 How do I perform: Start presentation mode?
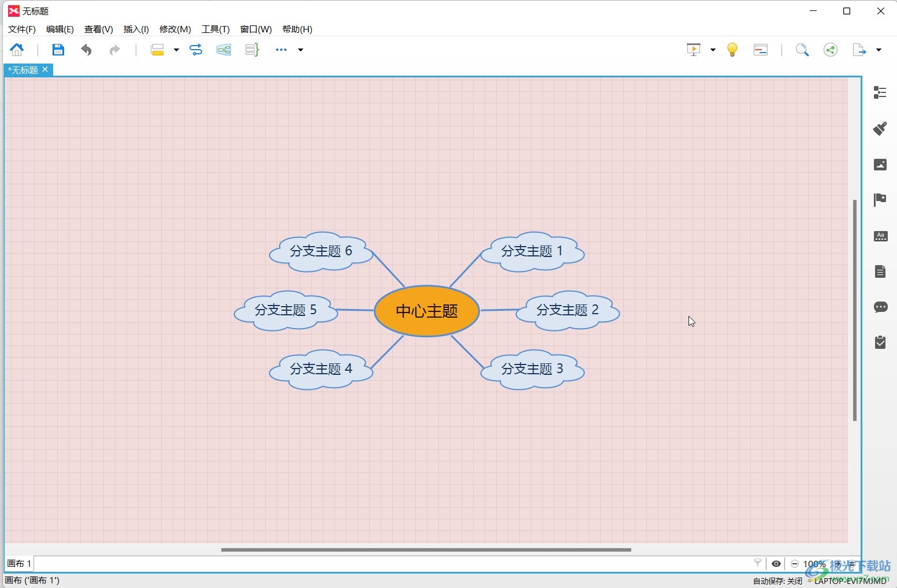694,50
